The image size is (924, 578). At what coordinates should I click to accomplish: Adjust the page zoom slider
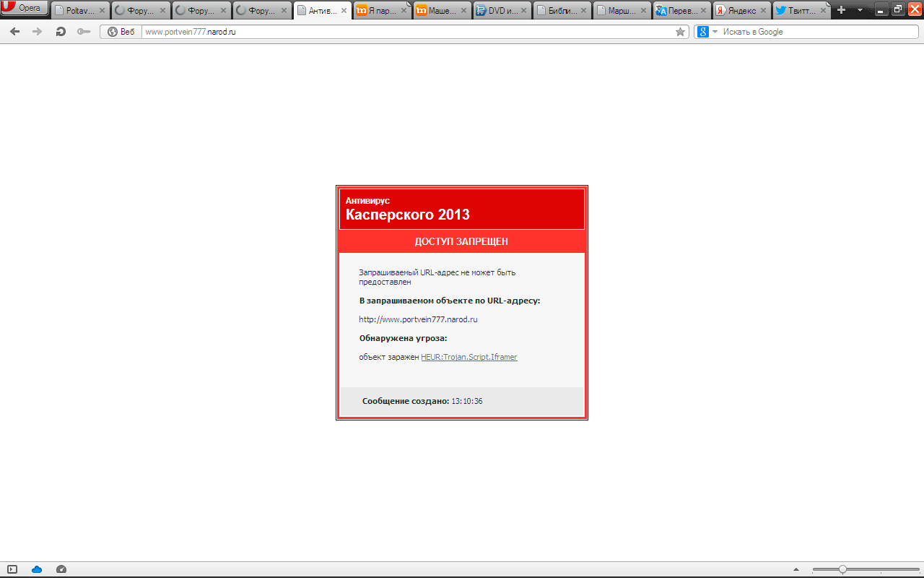[866, 569]
